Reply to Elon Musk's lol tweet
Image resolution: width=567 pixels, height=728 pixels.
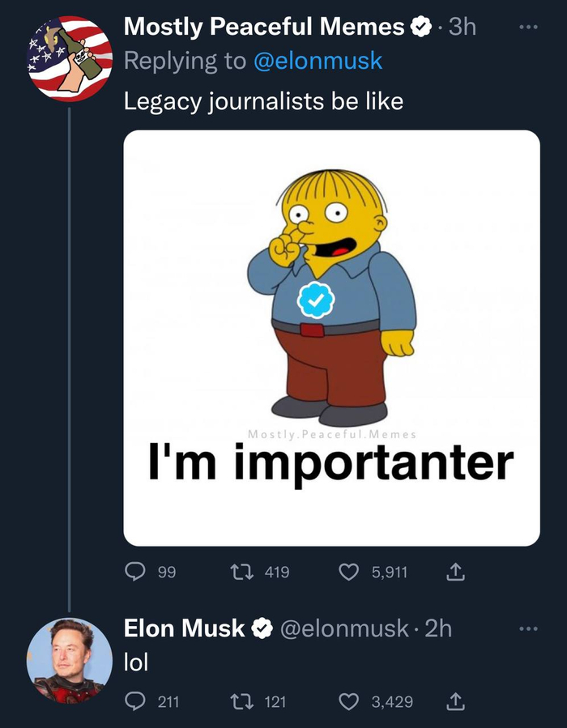[x=134, y=701]
